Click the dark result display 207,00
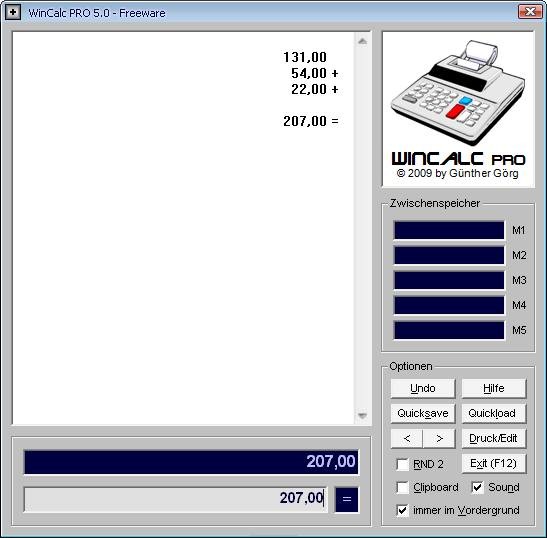Image resolution: width=547 pixels, height=538 pixels. point(191,462)
